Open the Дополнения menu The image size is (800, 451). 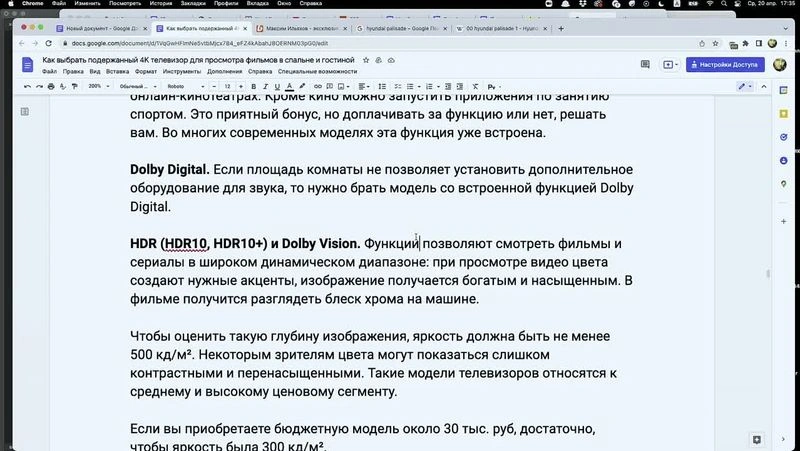(x=224, y=71)
